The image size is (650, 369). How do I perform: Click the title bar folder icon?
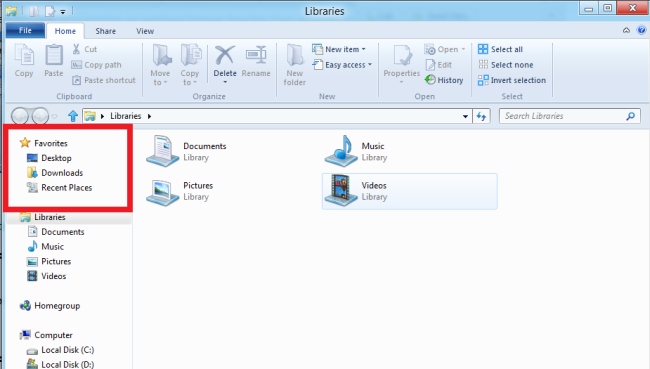[x=11, y=11]
